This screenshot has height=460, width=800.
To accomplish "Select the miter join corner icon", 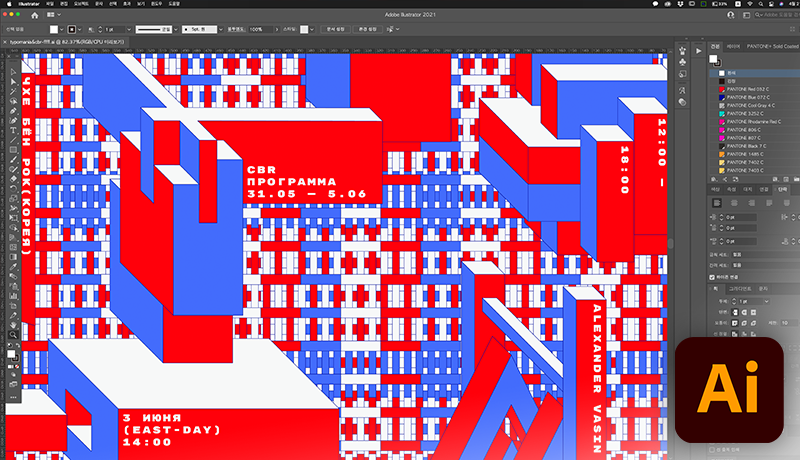I will point(735,323).
